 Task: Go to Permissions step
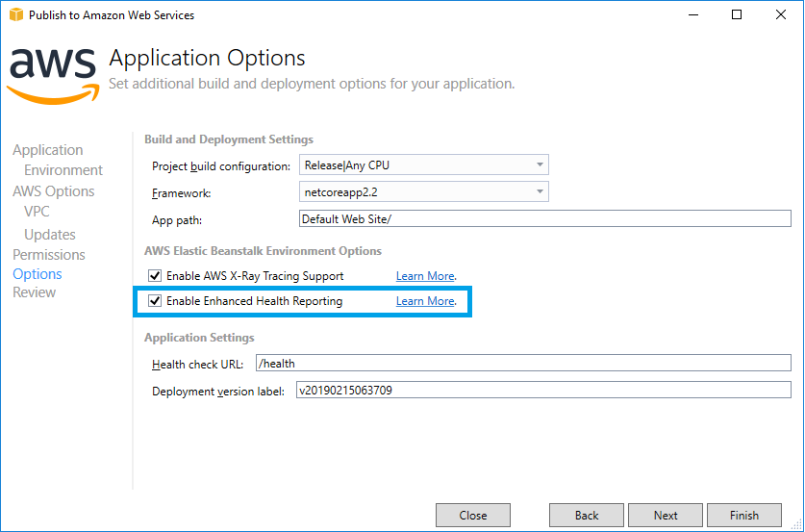click(49, 255)
